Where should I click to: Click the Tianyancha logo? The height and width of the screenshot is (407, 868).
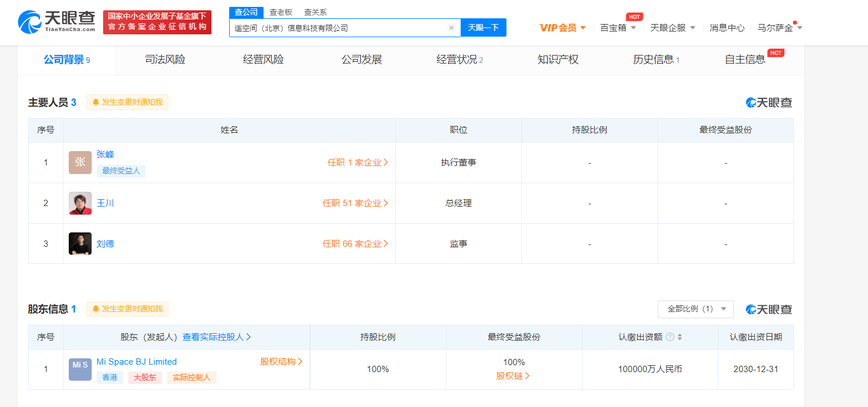click(x=56, y=22)
